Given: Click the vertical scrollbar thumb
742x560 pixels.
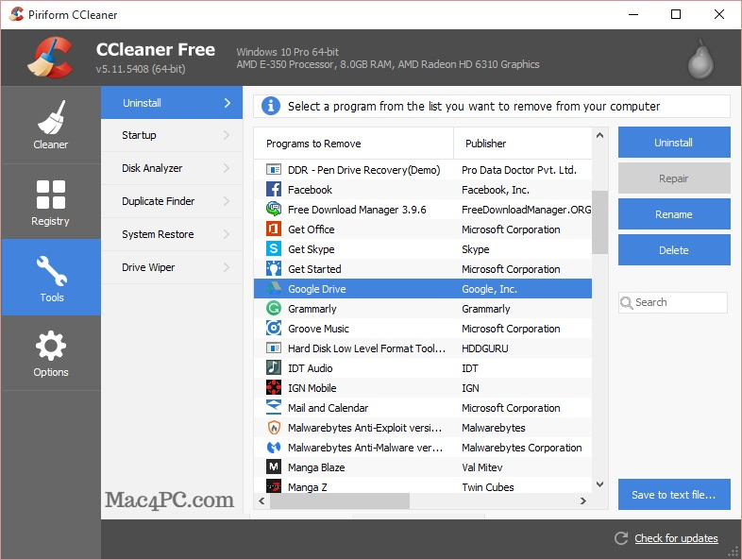Looking at the screenshot, I should pos(599,222).
